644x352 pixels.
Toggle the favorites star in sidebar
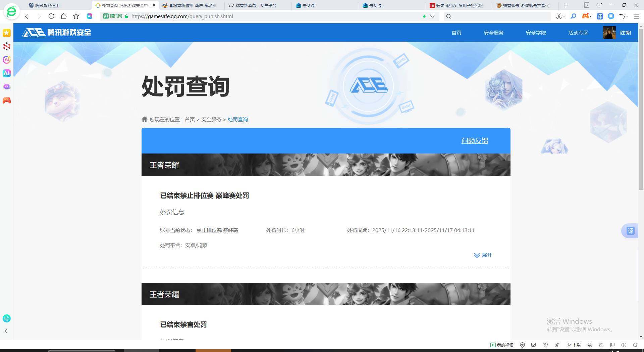tap(6, 33)
